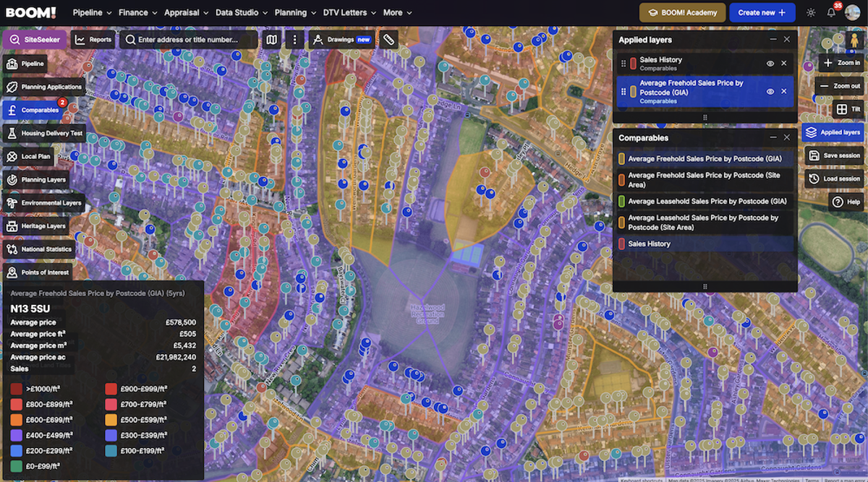The height and width of the screenshot is (482, 868).
Task: Select the Comparables sidebar item
Action: click(33, 110)
